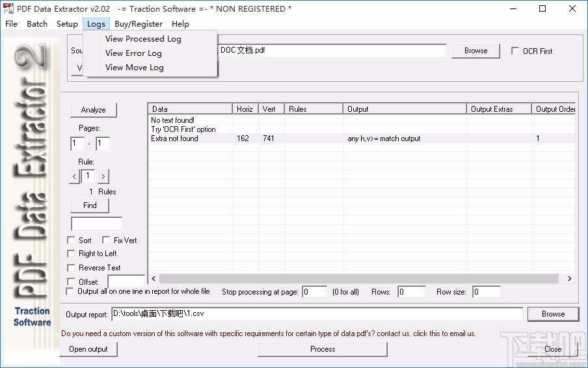This screenshot has height=368, width=588.
Task: Toggle the Sort checkbox
Action: 70,240
